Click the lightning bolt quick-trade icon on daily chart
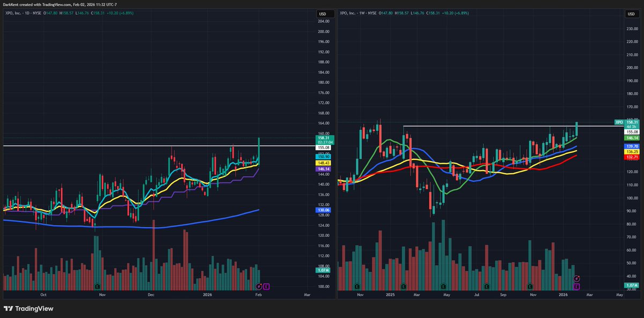The image size is (644, 318). pos(259,286)
